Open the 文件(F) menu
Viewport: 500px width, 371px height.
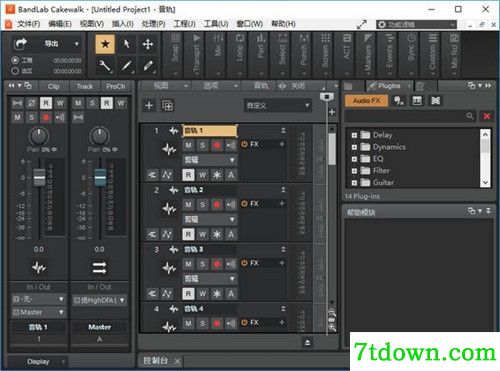pyautogui.click(x=28, y=24)
